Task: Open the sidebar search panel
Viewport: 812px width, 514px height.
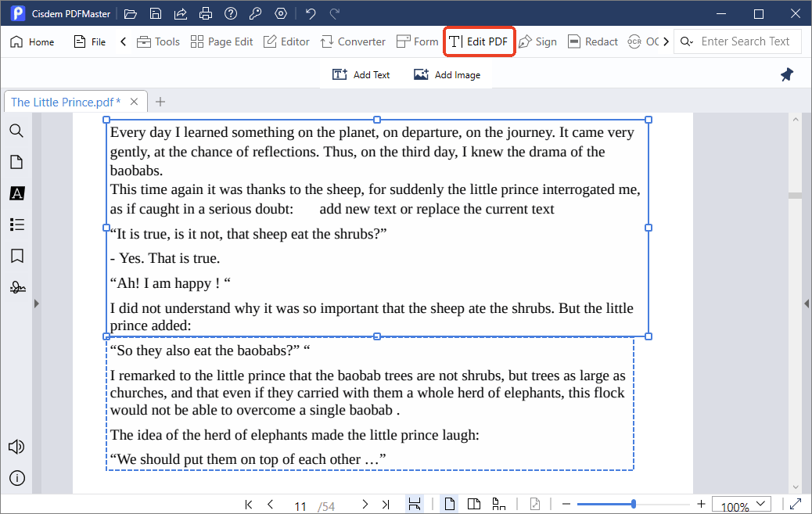Action: [16, 131]
